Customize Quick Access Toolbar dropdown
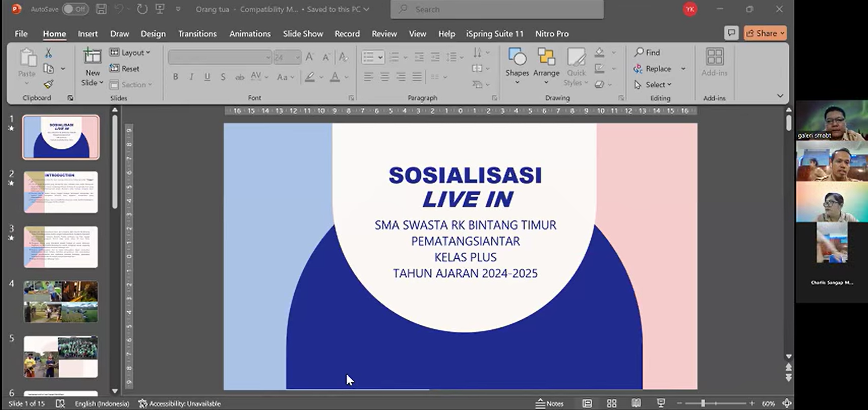This screenshot has width=868, height=410. pos(178,9)
